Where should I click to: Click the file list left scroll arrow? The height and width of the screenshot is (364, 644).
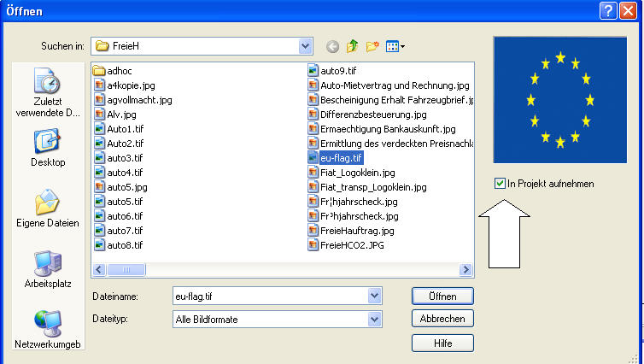pos(99,269)
